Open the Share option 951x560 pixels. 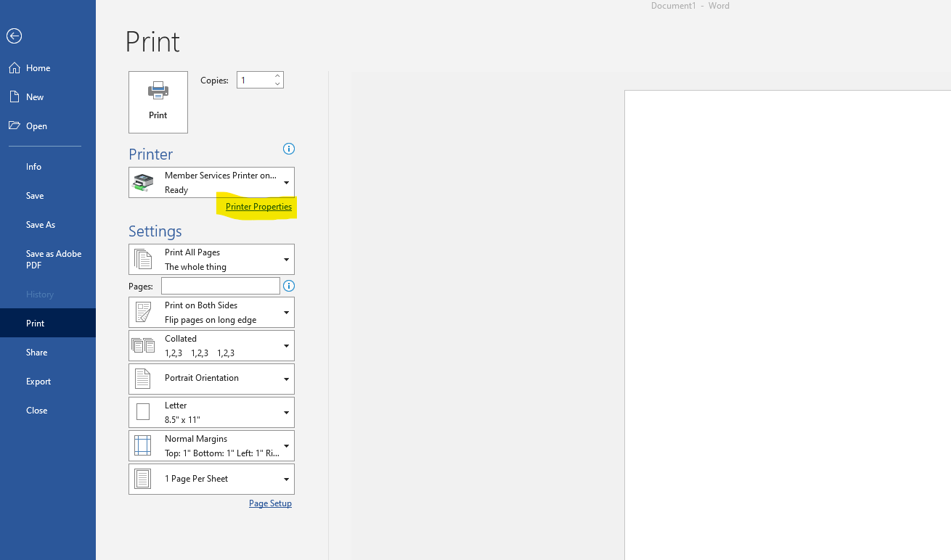click(x=48, y=352)
